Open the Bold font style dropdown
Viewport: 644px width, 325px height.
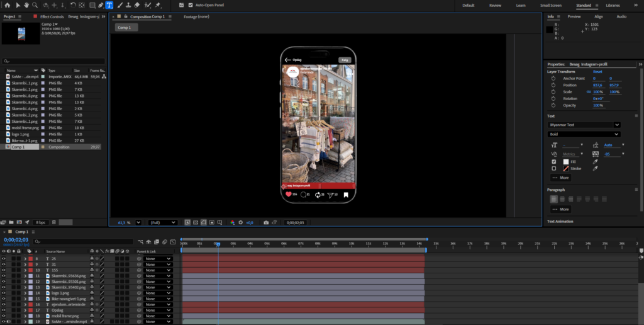point(584,134)
